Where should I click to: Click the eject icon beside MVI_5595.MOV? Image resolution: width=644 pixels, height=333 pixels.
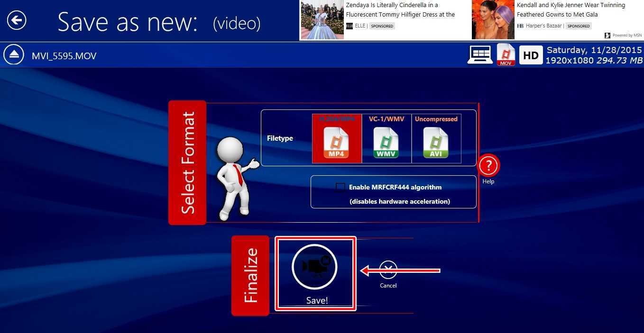[x=14, y=55]
